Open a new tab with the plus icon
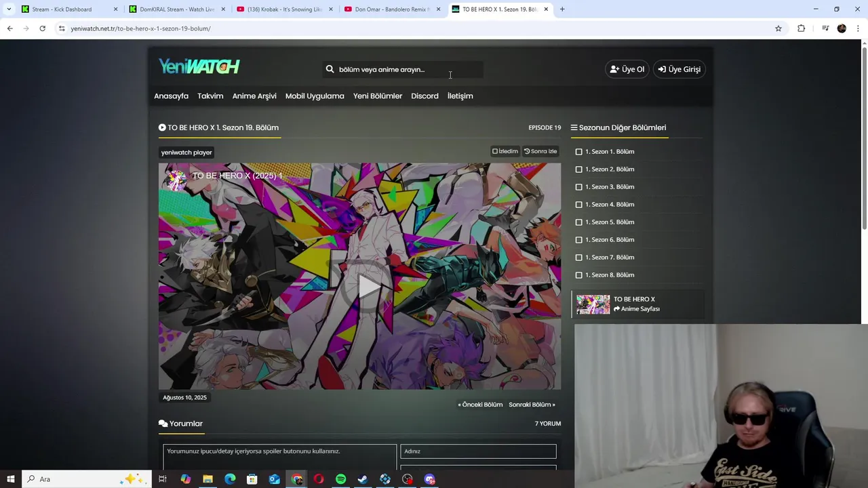 [562, 9]
